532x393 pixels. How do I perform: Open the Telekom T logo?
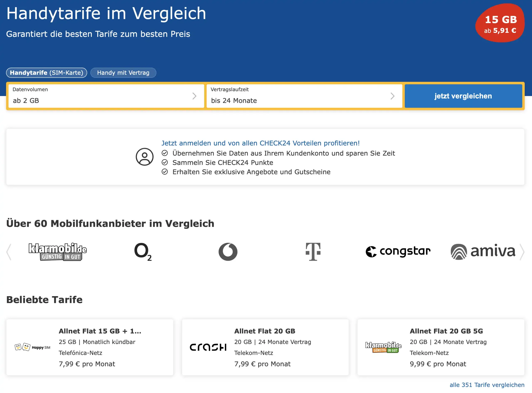pyautogui.click(x=313, y=252)
